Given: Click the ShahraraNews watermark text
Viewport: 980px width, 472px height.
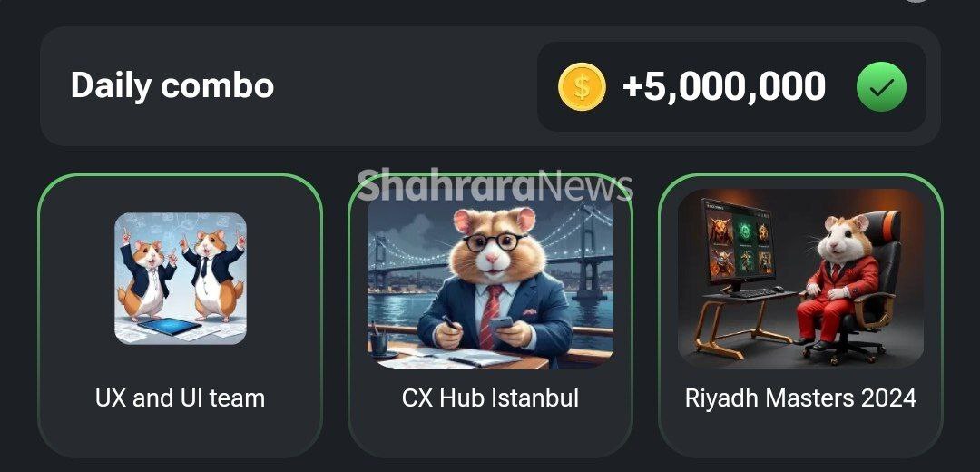Looking at the screenshot, I should (495, 186).
